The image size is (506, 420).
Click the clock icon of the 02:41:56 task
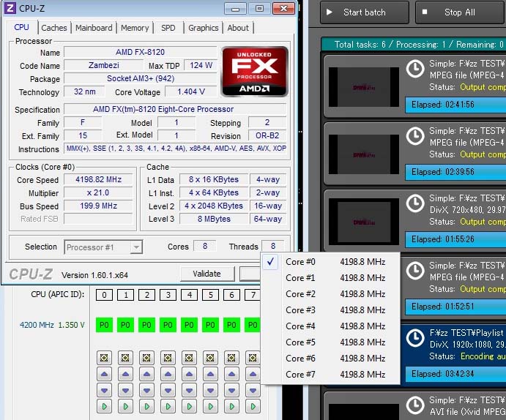click(x=415, y=69)
